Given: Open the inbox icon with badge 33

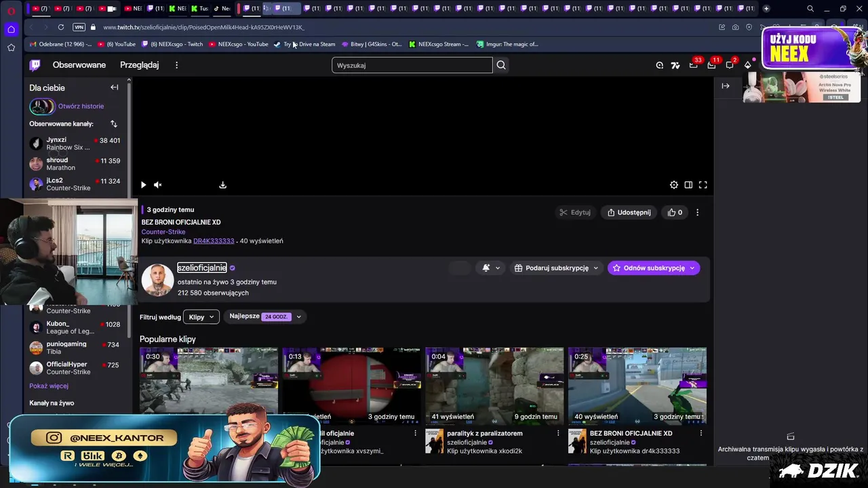Looking at the screenshot, I should (693, 65).
